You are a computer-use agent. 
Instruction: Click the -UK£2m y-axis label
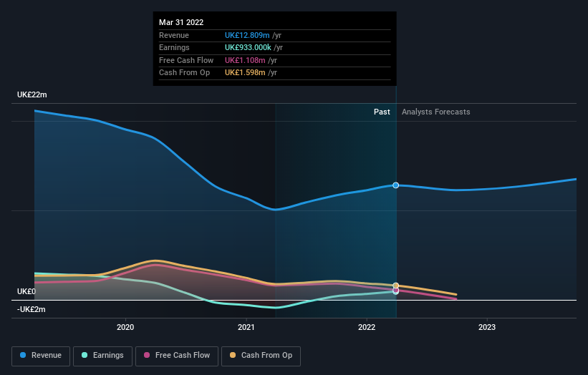pyautogui.click(x=31, y=309)
